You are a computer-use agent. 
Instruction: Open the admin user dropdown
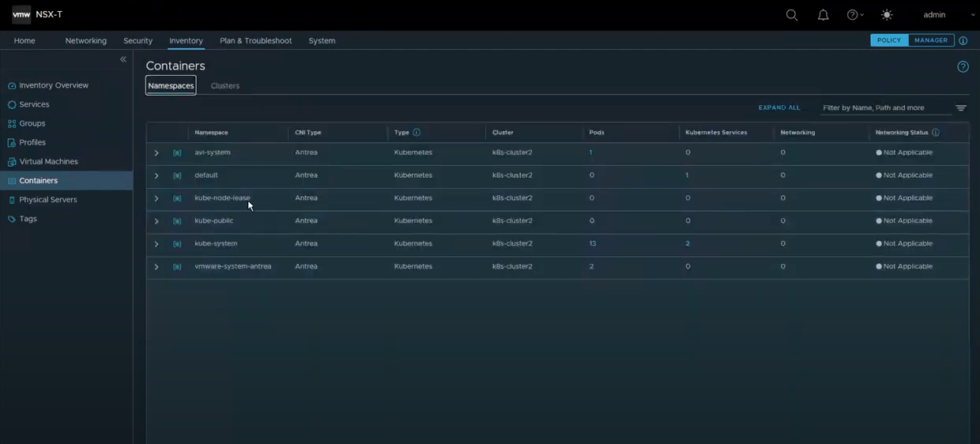tap(949, 15)
